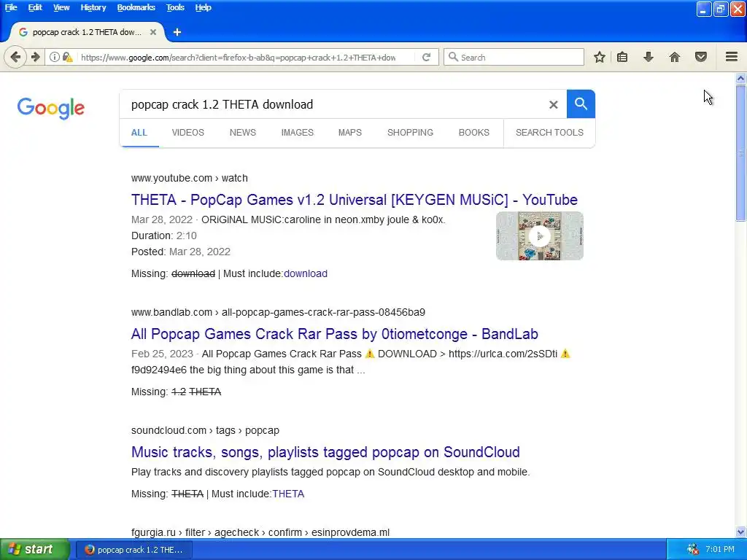Image resolution: width=747 pixels, height=560 pixels.
Task: Open the History menu
Action: 93,7
